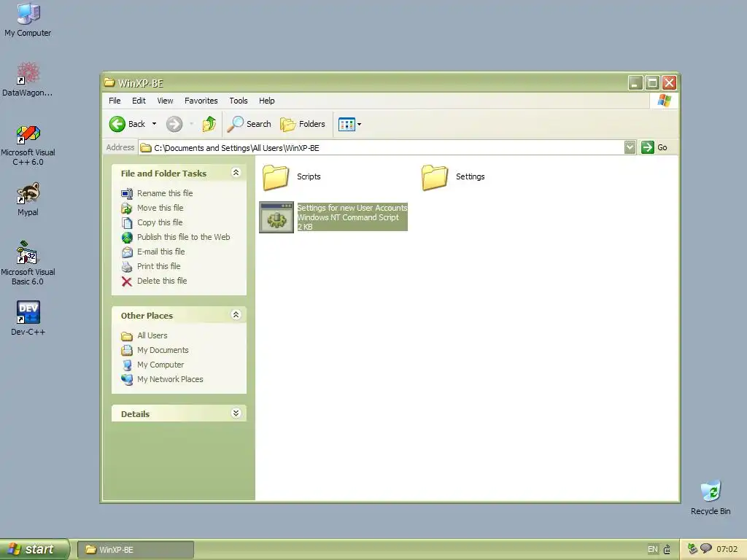Image resolution: width=747 pixels, height=560 pixels.
Task: Expand the Address bar dropdown arrow
Action: pos(630,147)
